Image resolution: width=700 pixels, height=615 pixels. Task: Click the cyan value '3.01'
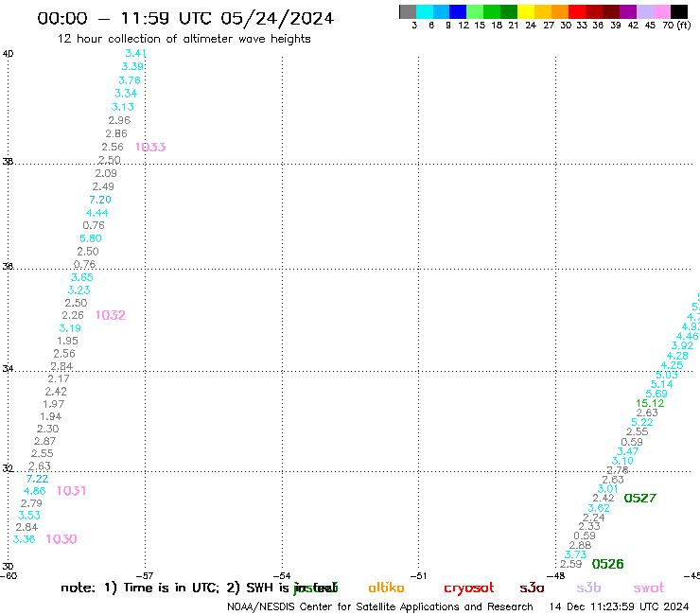[607, 488]
